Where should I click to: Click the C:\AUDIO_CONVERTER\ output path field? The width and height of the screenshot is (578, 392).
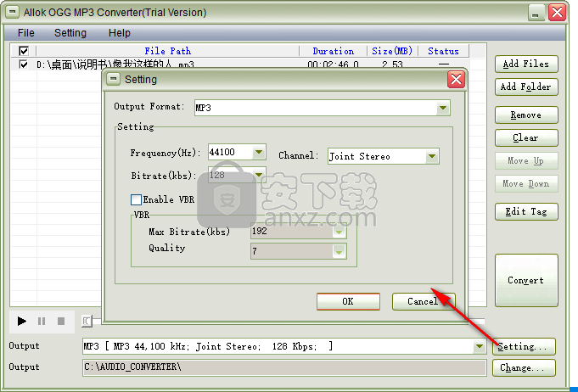point(283,367)
